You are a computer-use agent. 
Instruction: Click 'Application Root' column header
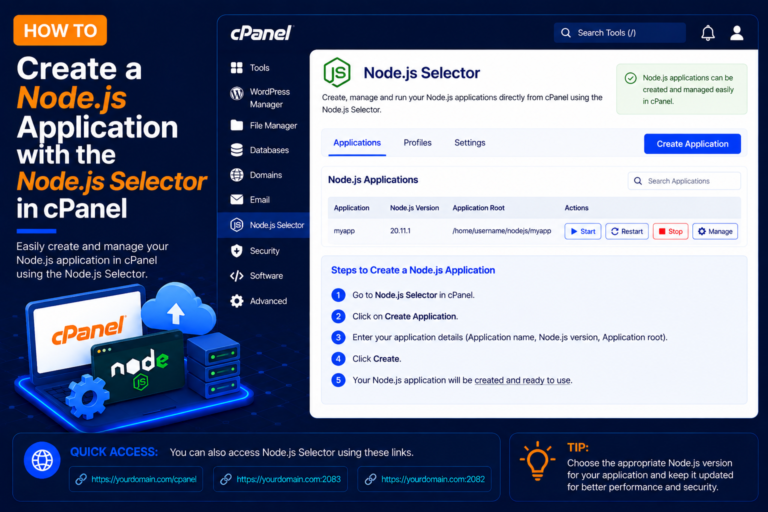(478, 208)
